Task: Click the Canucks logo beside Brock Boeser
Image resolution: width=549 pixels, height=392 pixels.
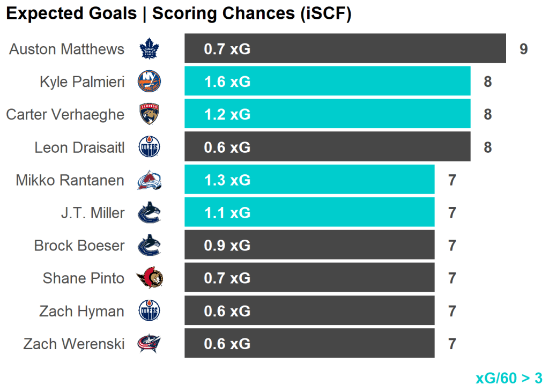Action: (x=150, y=246)
